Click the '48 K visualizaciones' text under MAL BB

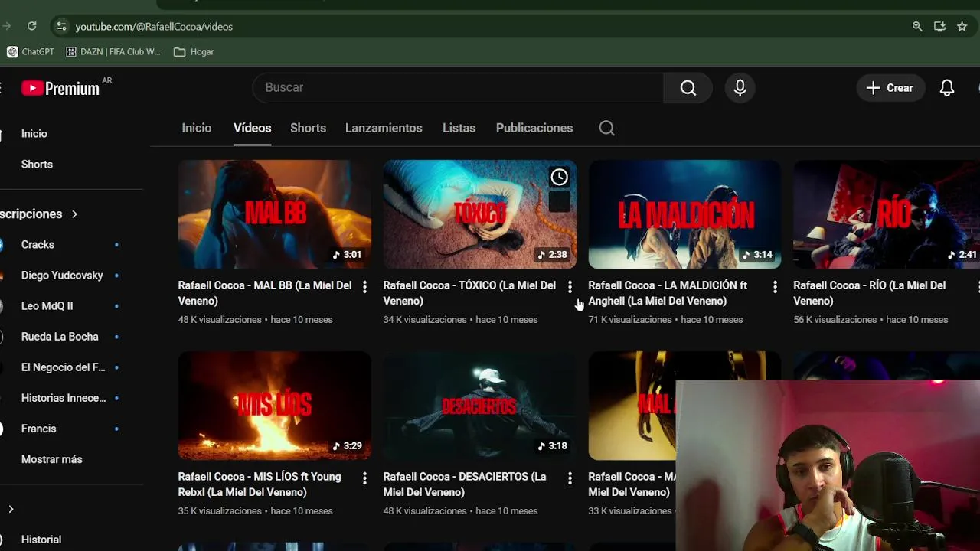point(220,320)
